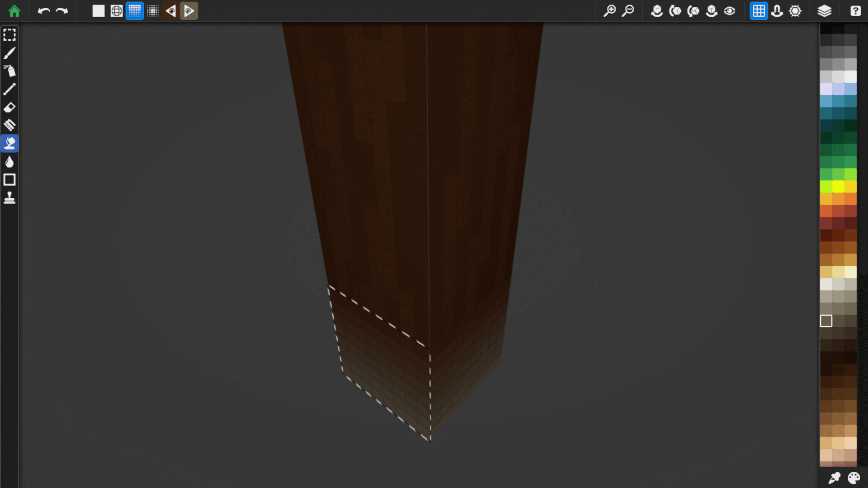This screenshot has height=488, width=868.
Task: Switch to the previous palette with the brown arrow
Action: click(170, 11)
